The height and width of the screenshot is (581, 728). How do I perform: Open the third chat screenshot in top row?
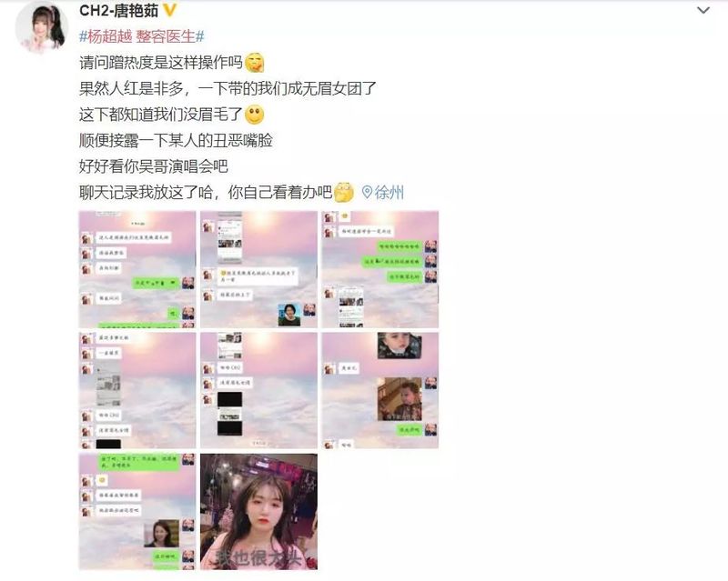[x=380, y=270]
